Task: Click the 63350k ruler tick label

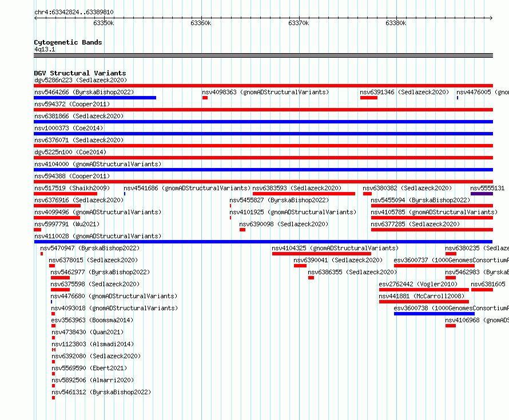Action: (104, 23)
